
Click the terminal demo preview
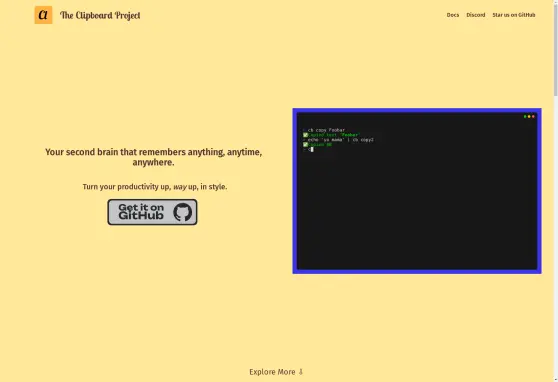[417, 191]
